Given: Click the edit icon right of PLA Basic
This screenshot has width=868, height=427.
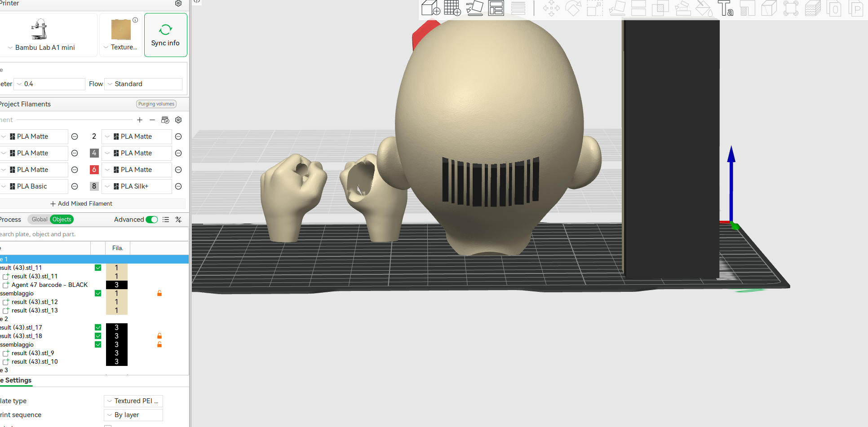Looking at the screenshot, I should click(x=75, y=186).
